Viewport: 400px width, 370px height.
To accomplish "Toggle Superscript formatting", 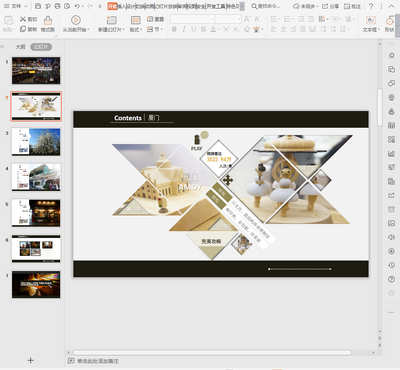I will (226, 29).
